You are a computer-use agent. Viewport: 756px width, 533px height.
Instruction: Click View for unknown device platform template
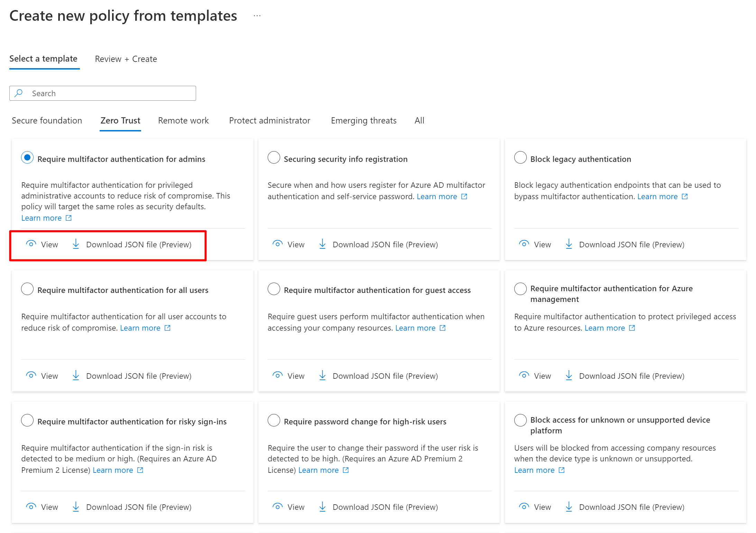point(542,507)
